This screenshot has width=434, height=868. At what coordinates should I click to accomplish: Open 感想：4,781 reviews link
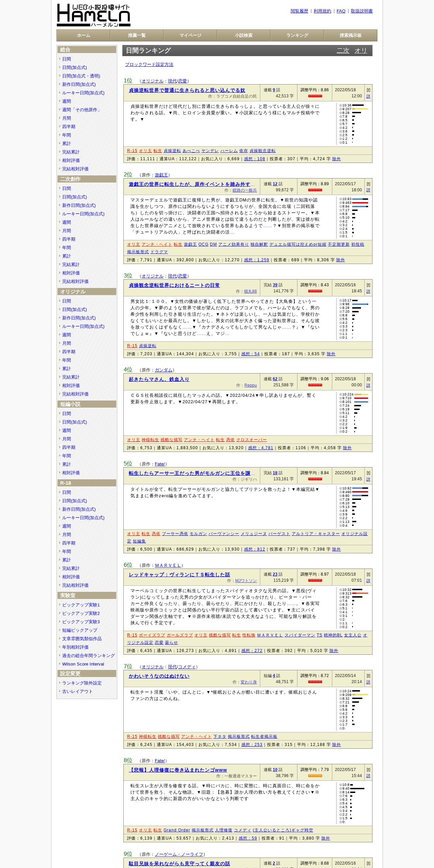pos(261,448)
